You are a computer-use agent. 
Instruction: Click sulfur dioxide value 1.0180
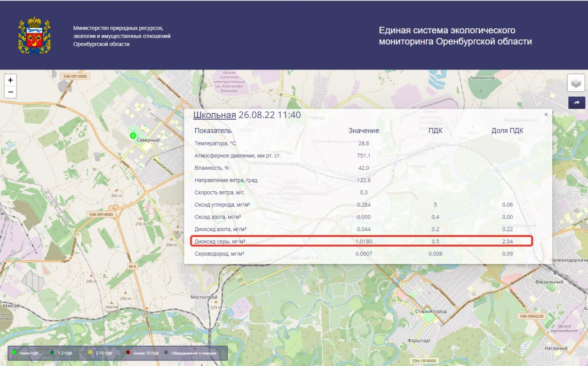pyautogui.click(x=364, y=241)
